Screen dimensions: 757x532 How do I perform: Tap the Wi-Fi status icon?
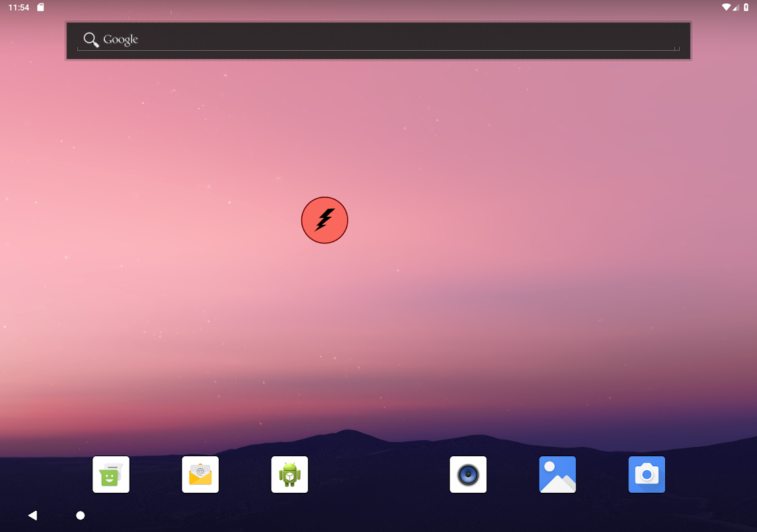point(726,7)
